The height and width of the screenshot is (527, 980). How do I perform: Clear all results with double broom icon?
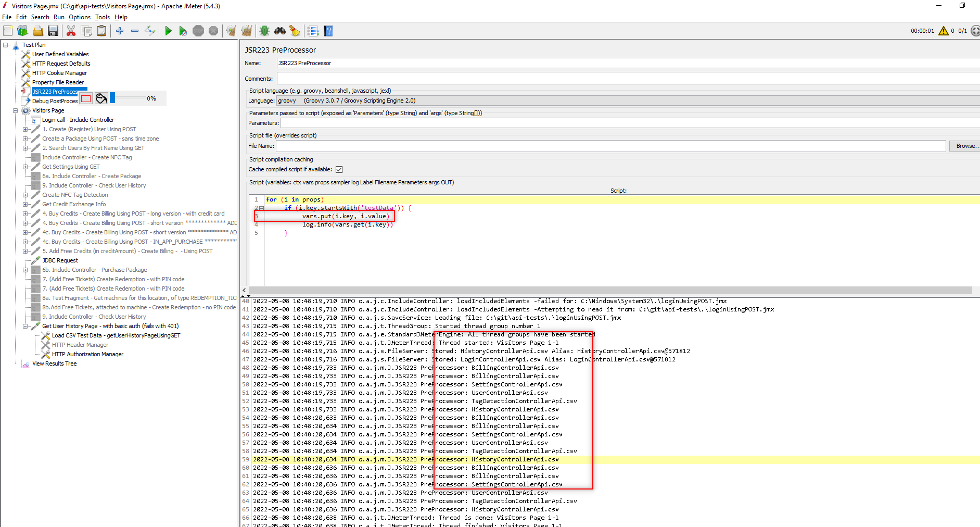[x=246, y=31]
